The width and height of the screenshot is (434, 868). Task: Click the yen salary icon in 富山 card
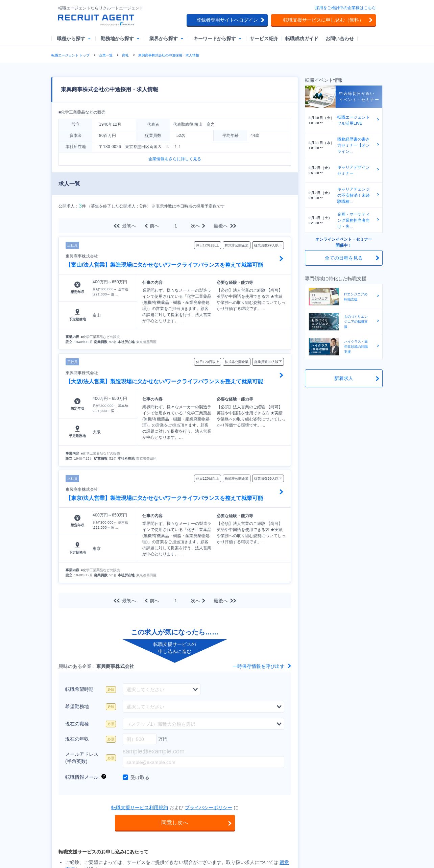[x=77, y=285]
